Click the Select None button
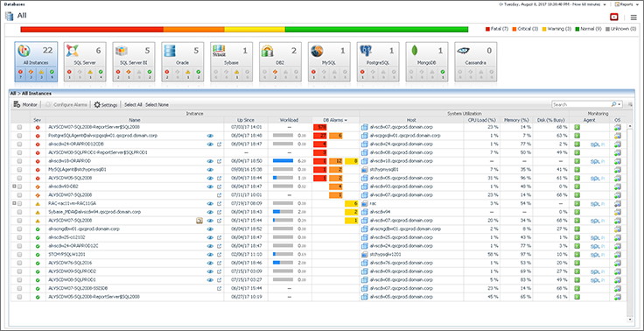Viewport: 644px width, 331px height. tap(157, 105)
